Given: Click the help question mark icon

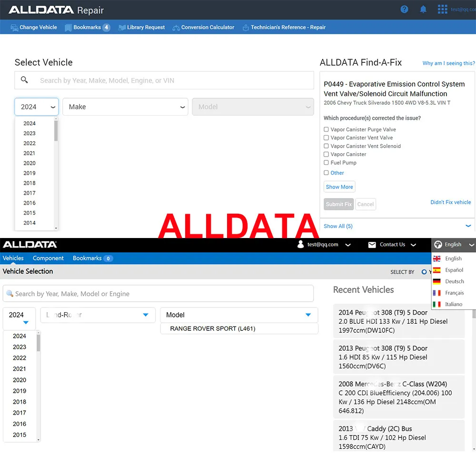Looking at the screenshot, I should [404, 9].
